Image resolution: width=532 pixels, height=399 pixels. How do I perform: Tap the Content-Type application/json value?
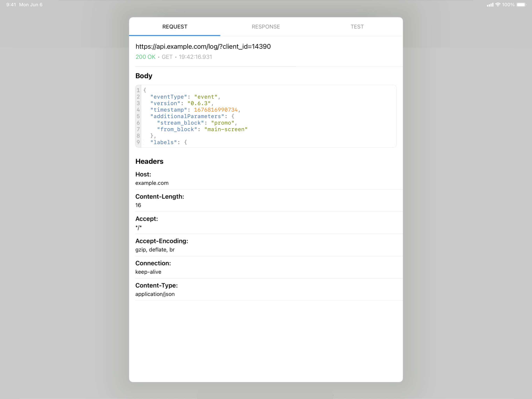(x=155, y=294)
